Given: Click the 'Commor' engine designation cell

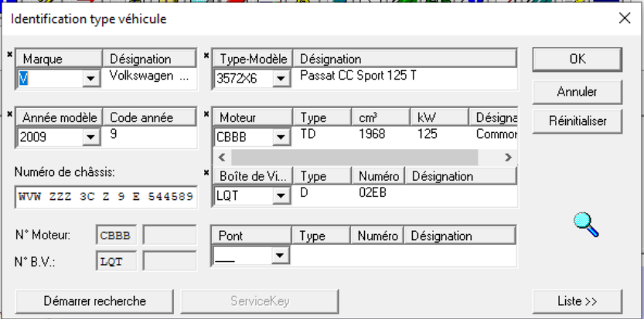Looking at the screenshot, I should point(496,134).
